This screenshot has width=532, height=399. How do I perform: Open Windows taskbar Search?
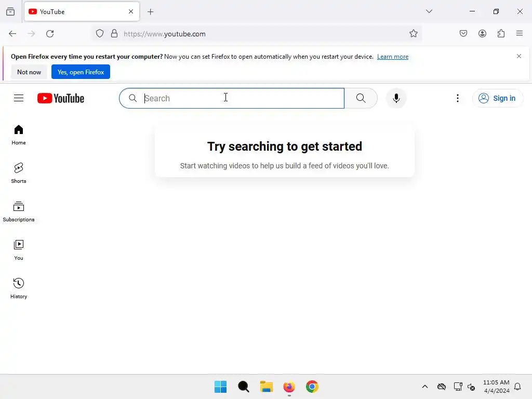244,387
